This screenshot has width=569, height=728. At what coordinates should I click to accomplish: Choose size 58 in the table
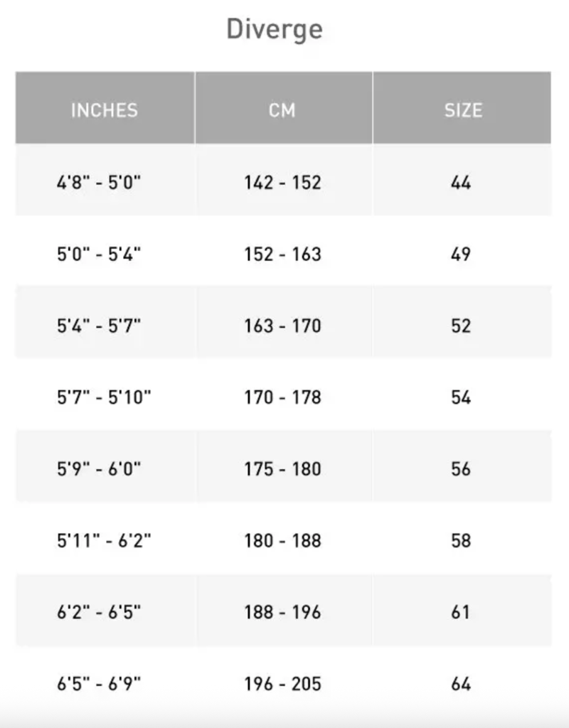pos(461,541)
